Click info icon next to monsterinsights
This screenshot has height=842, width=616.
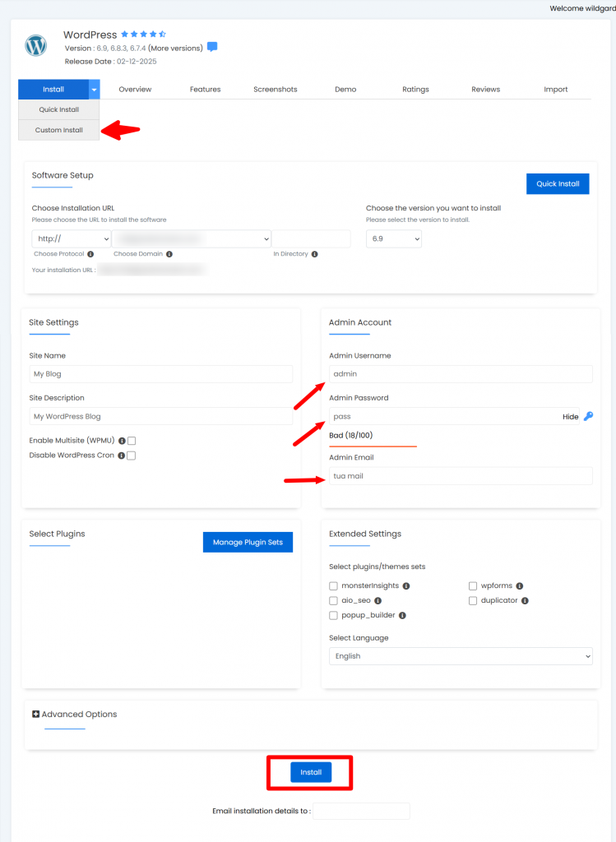(x=406, y=586)
